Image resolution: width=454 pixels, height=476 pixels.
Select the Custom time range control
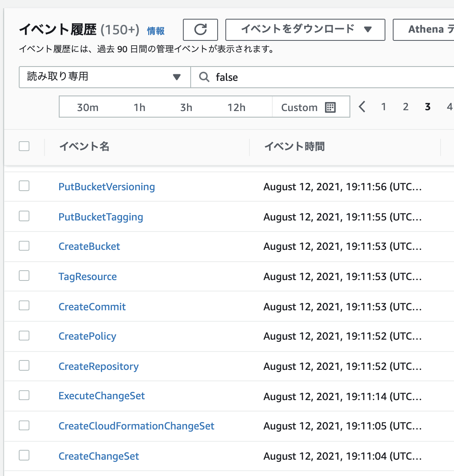(x=299, y=107)
